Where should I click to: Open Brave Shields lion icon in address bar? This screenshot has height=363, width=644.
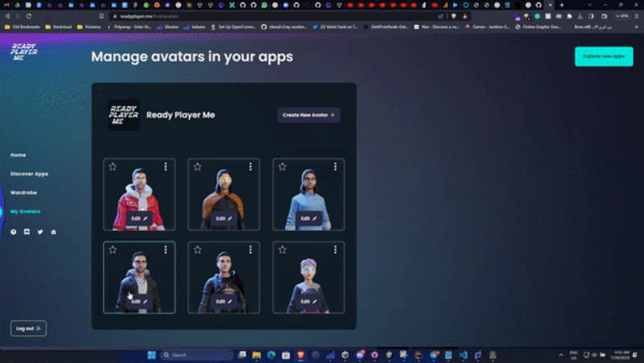coord(453,16)
